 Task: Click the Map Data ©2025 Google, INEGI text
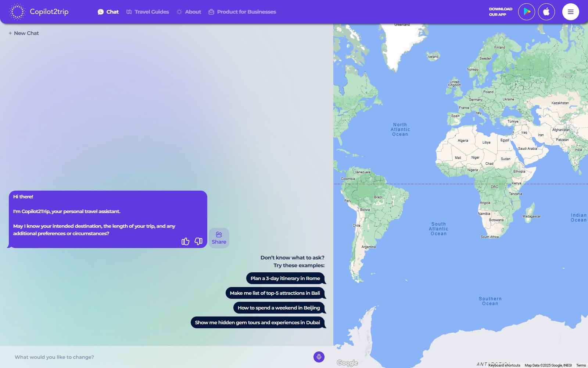(x=548, y=365)
